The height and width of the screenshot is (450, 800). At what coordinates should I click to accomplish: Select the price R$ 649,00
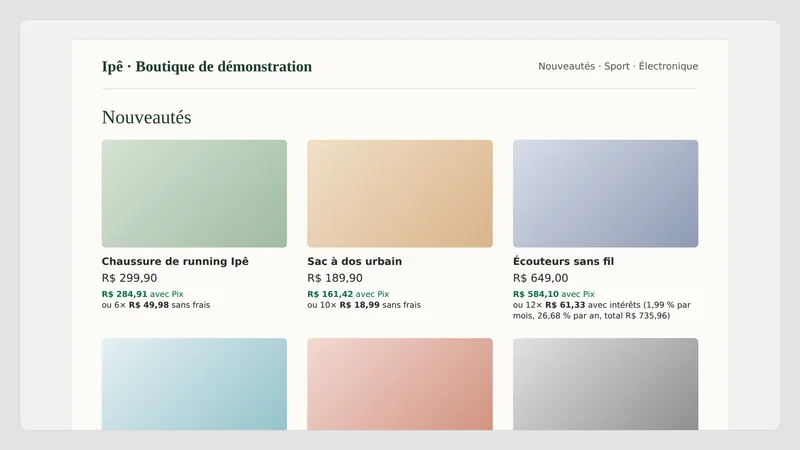pyautogui.click(x=540, y=278)
